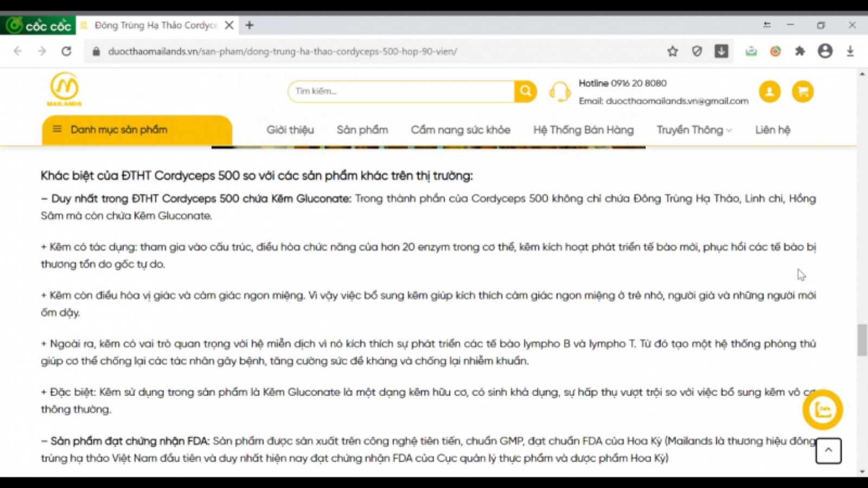Click the scrollbar down arrow

(862, 472)
